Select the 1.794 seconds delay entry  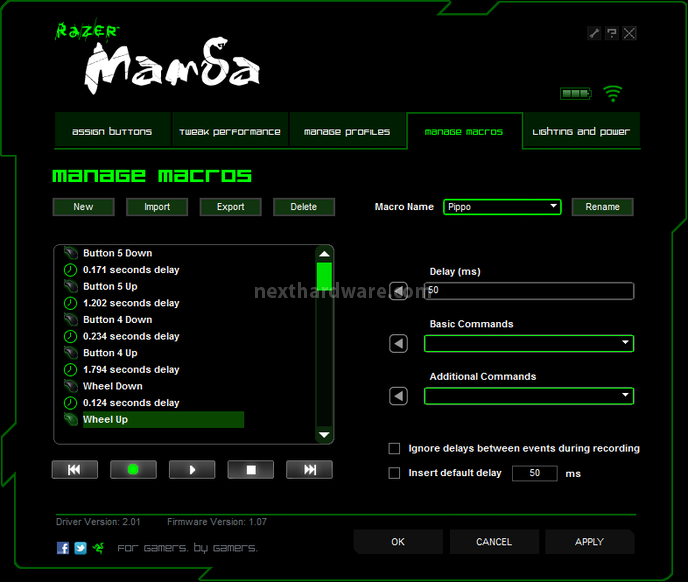tap(131, 370)
